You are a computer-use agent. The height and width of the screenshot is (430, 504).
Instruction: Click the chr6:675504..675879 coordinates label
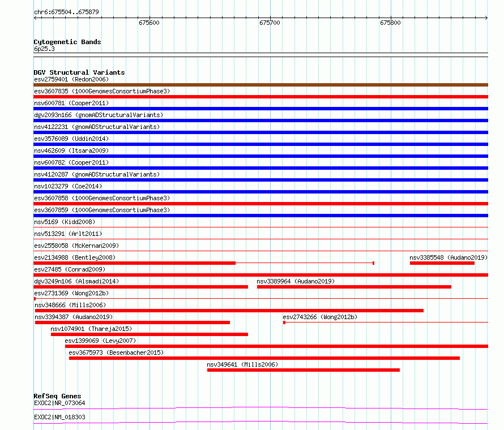click(x=66, y=12)
